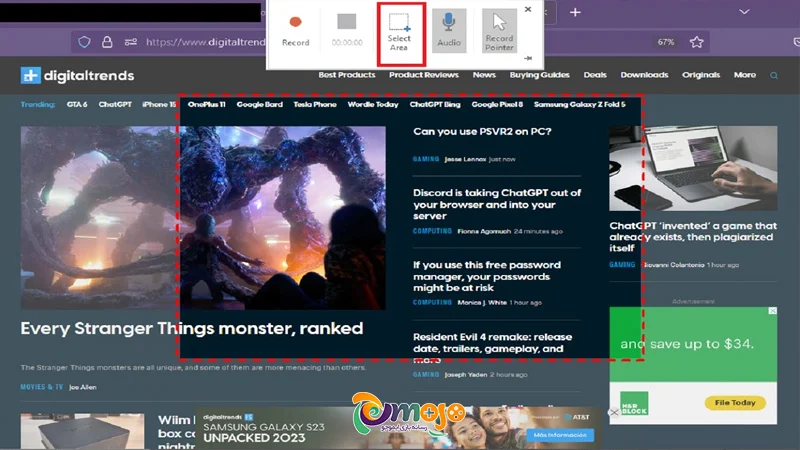Open the Originals menu
This screenshot has width=800, height=450.
tap(701, 75)
